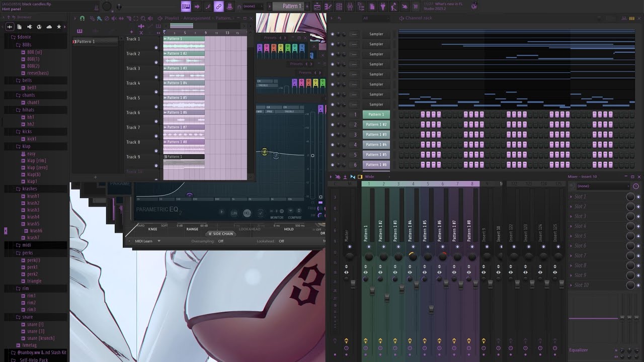644x362 pixels.
Task: Select the playlist Draw pencil tool
Action: click(x=93, y=18)
